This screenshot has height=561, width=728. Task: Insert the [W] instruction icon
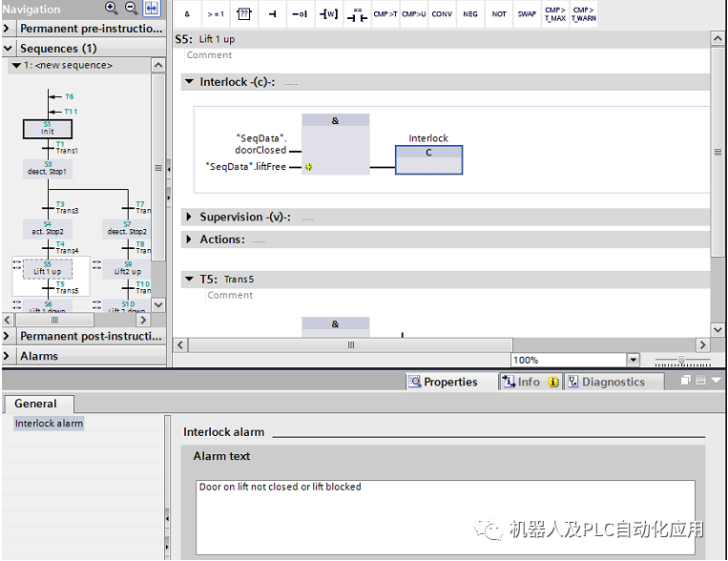click(329, 14)
